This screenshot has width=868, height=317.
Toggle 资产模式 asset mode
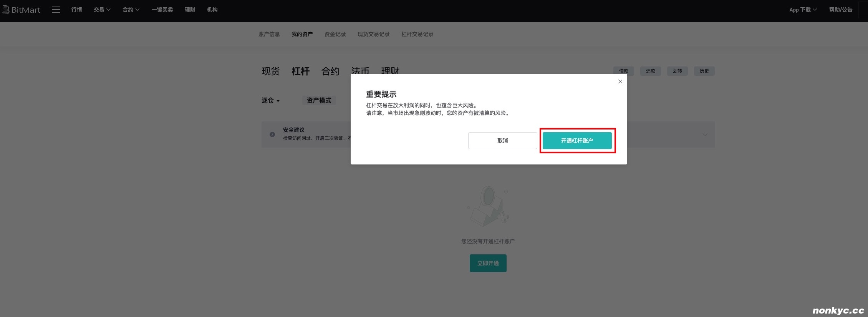pos(319,101)
